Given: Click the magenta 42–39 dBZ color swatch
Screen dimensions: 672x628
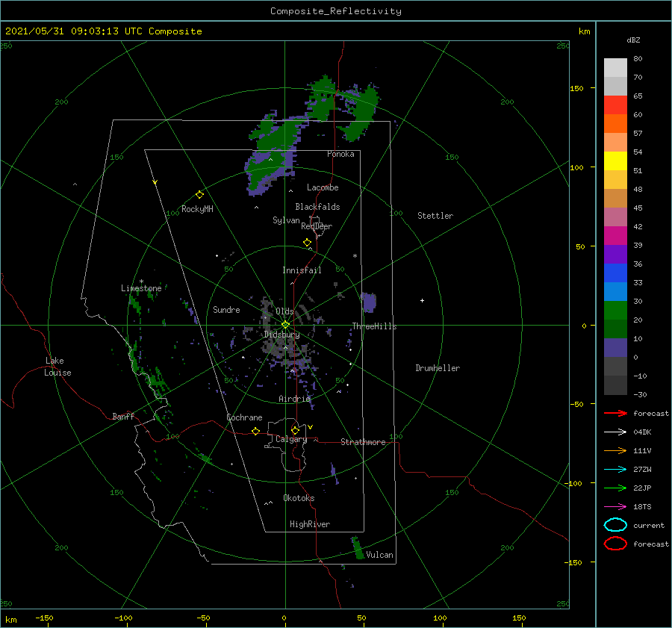Looking at the screenshot, I should tap(615, 236).
